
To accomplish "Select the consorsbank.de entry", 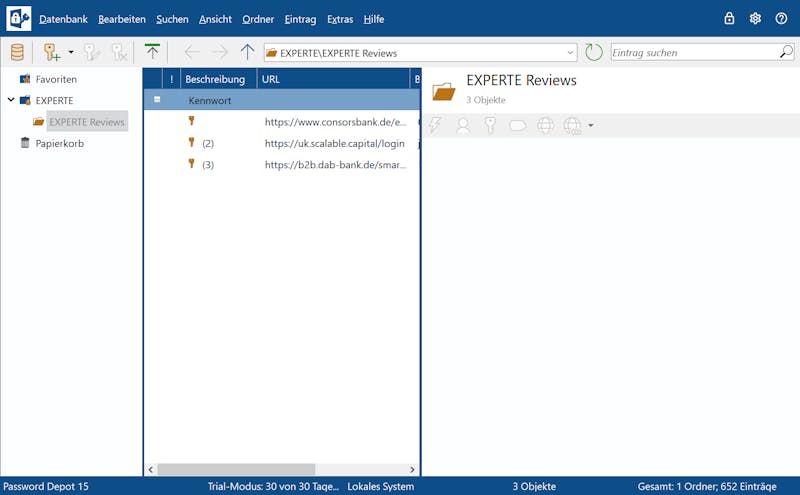I will 282,122.
